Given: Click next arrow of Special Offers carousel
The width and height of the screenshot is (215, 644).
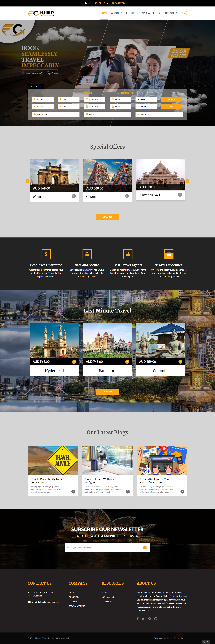Looking at the screenshot, I should pos(187,181).
